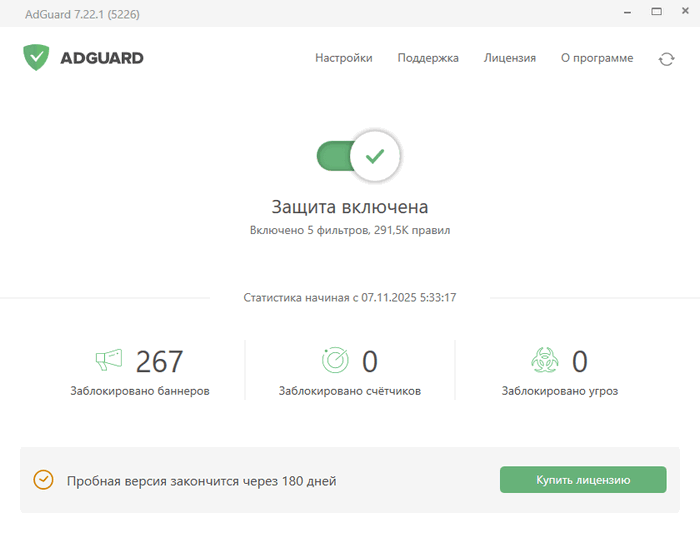Open the О программе section
The image size is (700, 533).
(597, 58)
